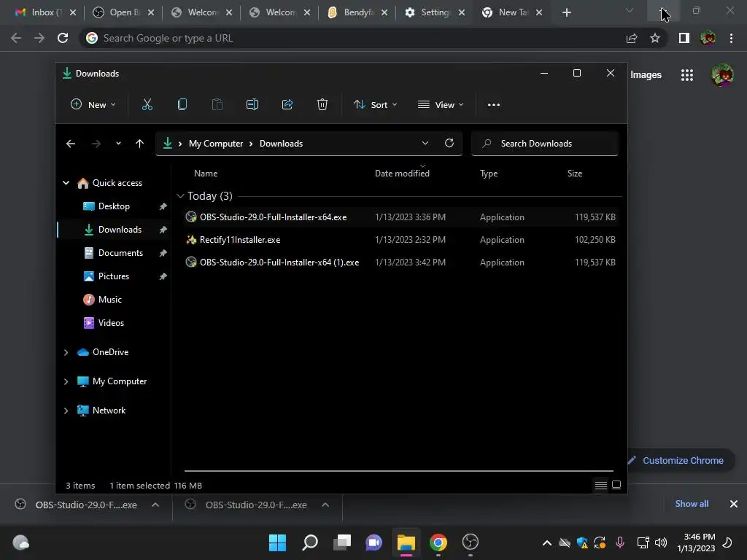Open the Sort dropdown menu
The height and width of the screenshot is (560, 747).
pyautogui.click(x=376, y=105)
